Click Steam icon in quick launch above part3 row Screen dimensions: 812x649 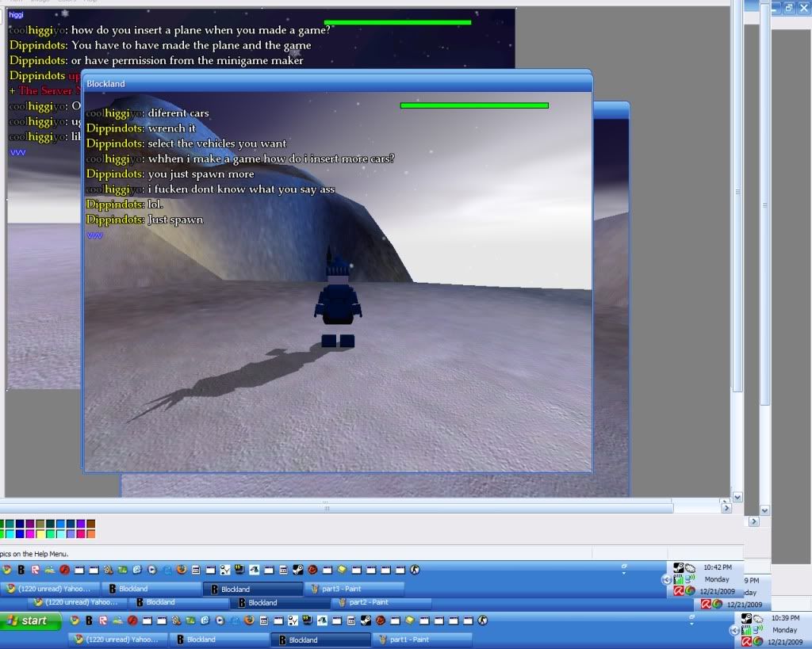coord(298,570)
